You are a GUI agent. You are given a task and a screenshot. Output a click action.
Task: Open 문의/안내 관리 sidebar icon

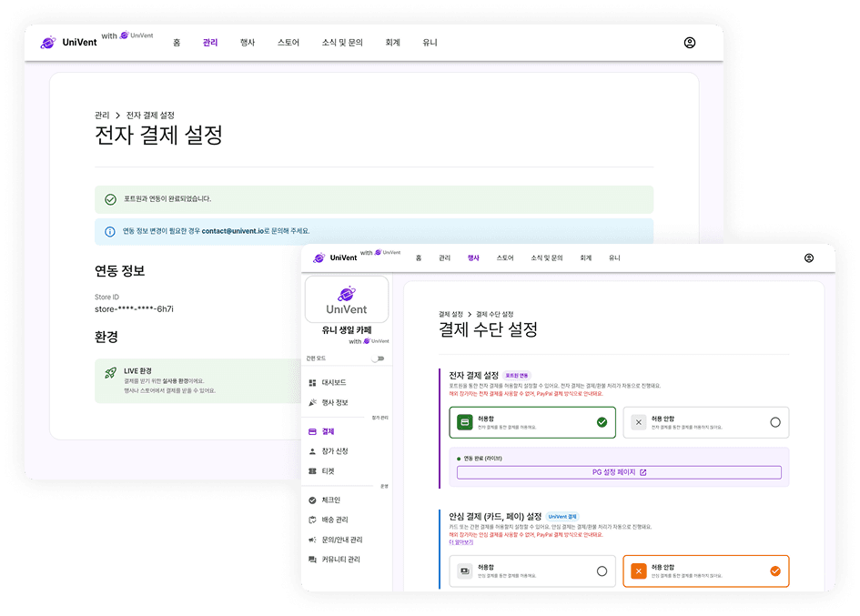tap(310, 539)
